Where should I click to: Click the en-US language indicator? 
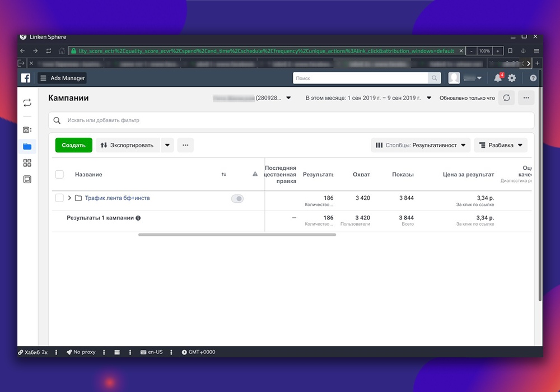pyautogui.click(x=152, y=352)
